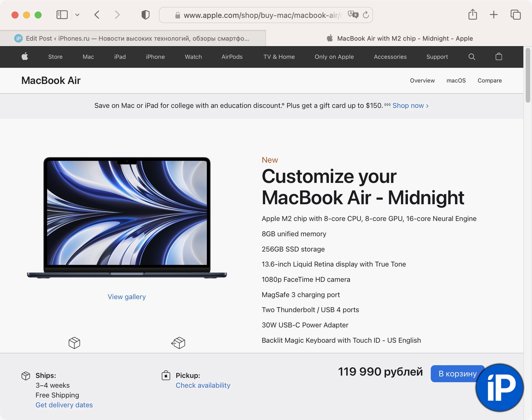Go to the Overview link
The height and width of the screenshot is (420, 532).
[422, 80]
